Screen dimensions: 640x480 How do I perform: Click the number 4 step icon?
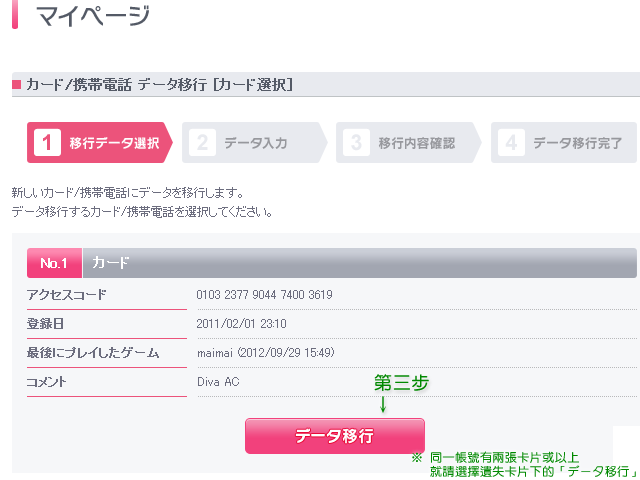click(511, 143)
